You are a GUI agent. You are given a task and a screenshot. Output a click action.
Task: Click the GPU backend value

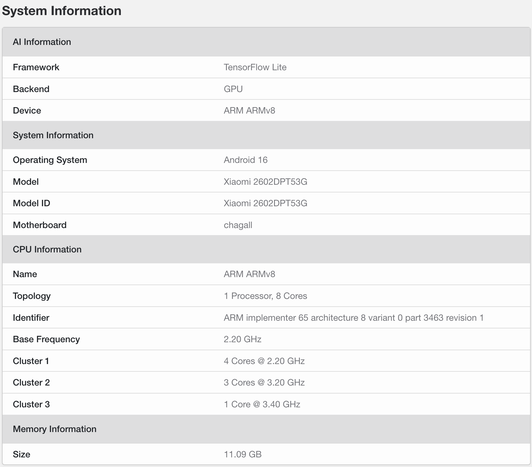pos(233,89)
